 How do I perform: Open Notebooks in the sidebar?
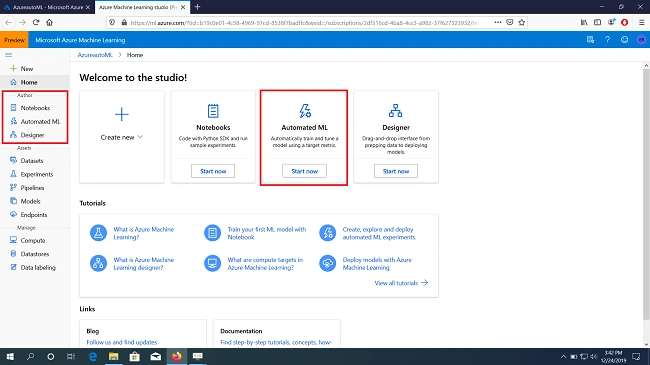(35, 108)
